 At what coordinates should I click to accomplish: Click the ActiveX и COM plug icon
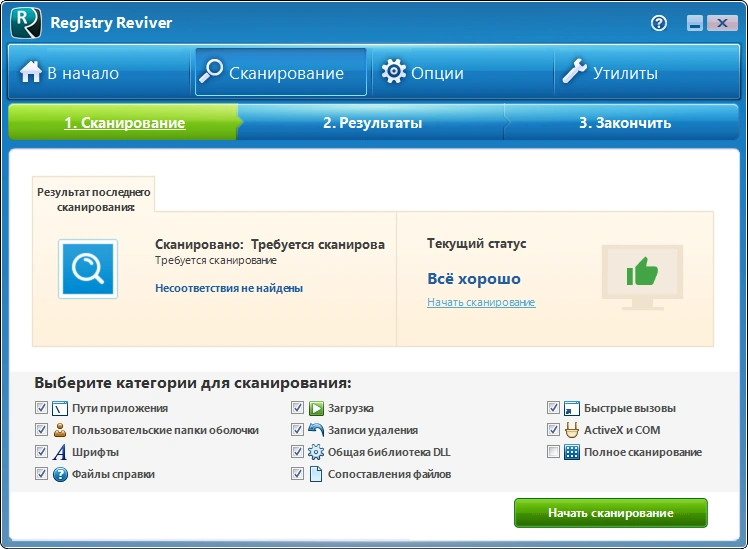pos(571,430)
